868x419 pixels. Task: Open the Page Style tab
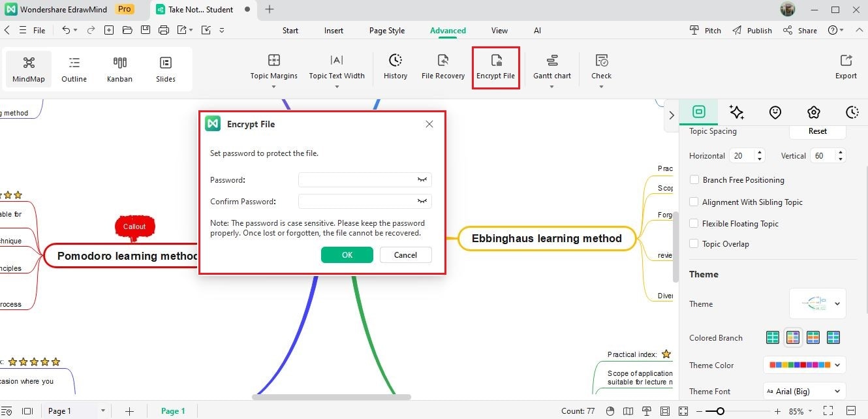pyautogui.click(x=387, y=30)
